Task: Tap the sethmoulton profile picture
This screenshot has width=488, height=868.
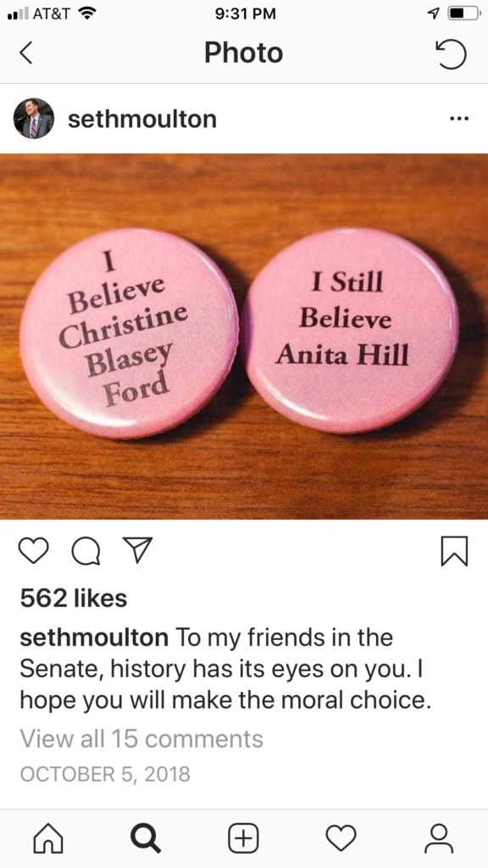Action: [x=34, y=119]
